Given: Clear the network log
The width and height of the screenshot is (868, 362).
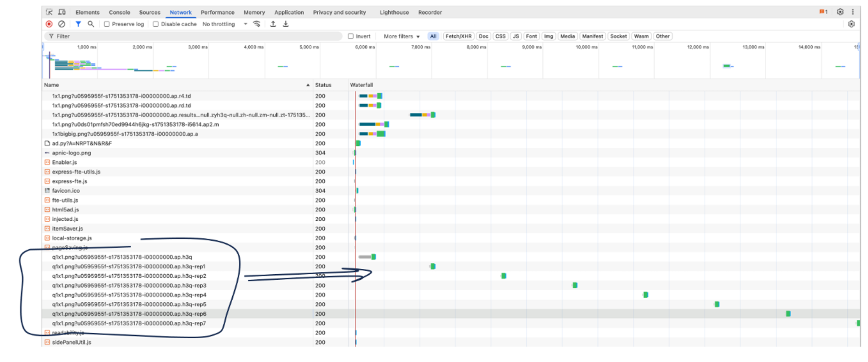Looking at the screenshot, I should click(62, 24).
